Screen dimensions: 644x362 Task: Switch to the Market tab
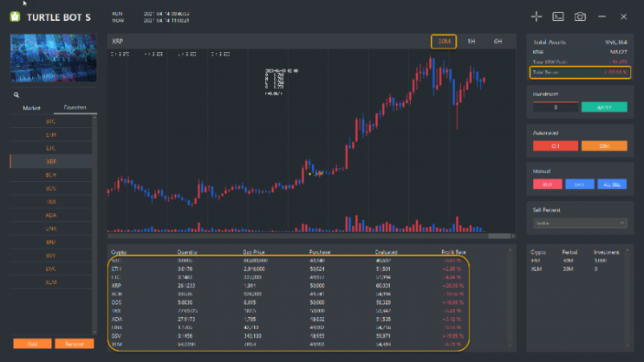coord(31,108)
